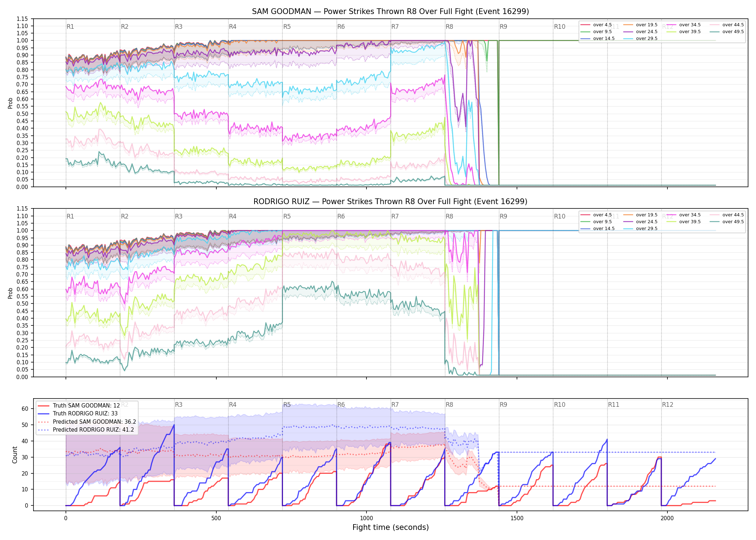Click the Sam Goodman chart title

[391, 12]
